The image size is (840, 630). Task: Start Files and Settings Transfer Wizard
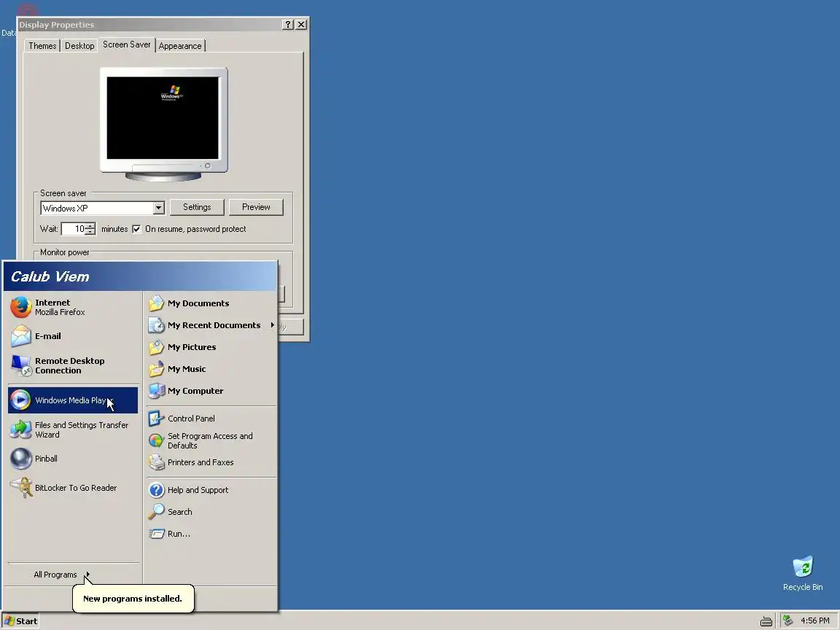[x=74, y=429]
